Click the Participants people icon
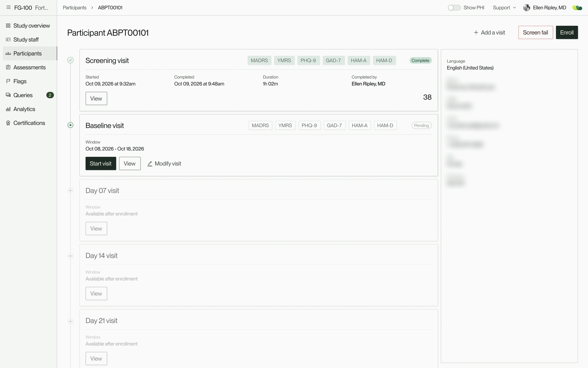The image size is (588, 368). click(x=8, y=54)
